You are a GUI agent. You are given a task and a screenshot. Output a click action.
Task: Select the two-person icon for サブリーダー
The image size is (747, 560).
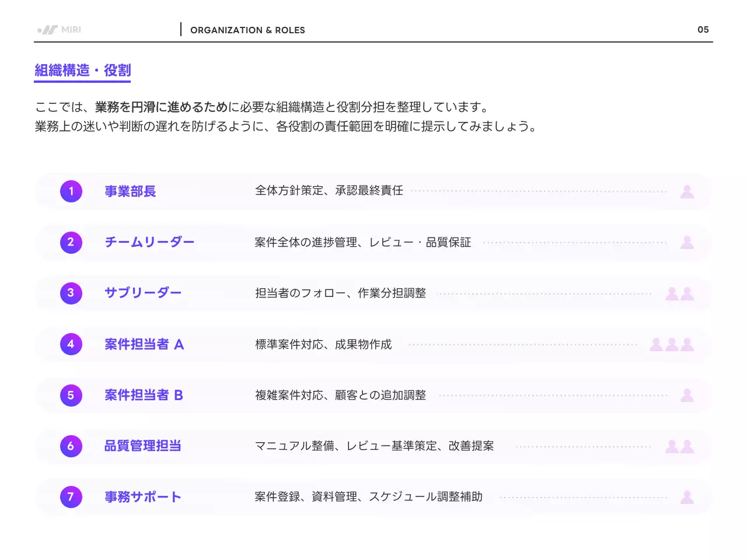click(x=679, y=293)
